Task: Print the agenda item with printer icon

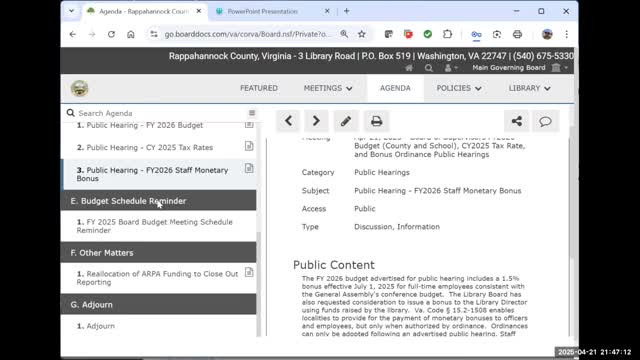Action: [x=376, y=121]
